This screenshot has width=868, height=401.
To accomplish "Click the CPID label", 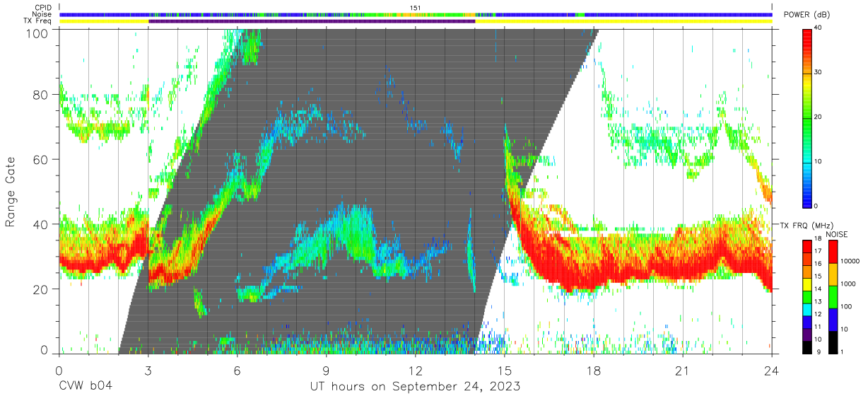I will click(x=43, y=7).
